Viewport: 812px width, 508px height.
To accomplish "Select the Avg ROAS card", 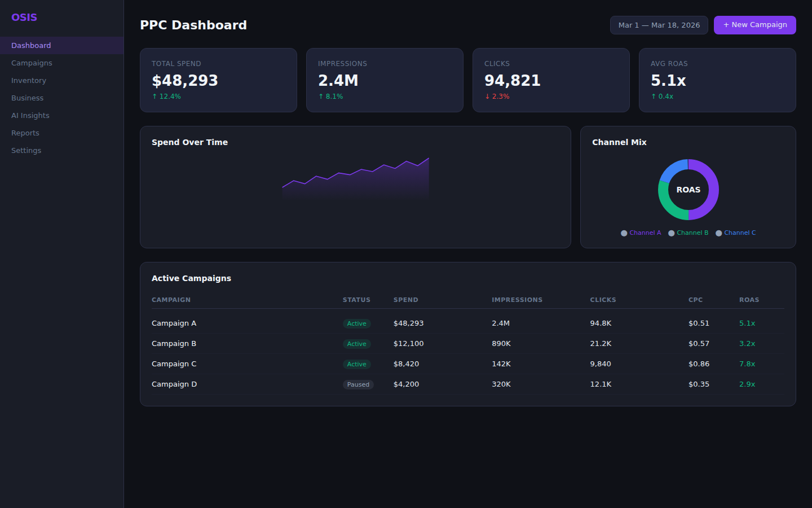I will pos(717,80).
